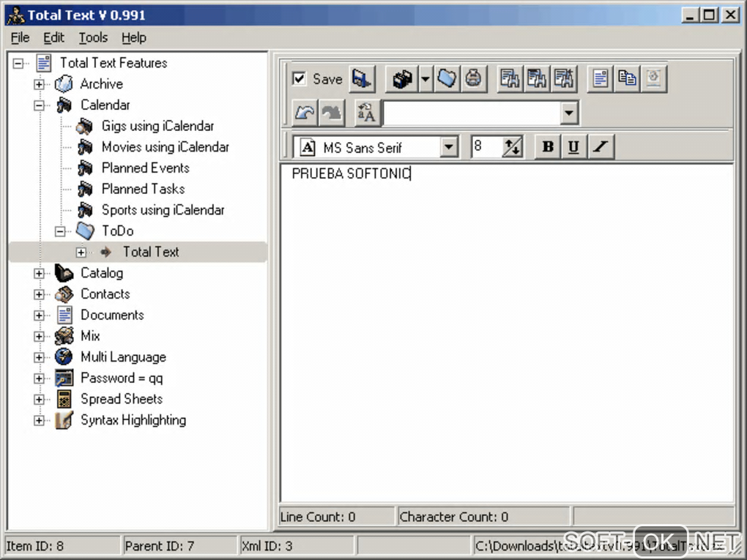Open the dropdown arrow beside black boxes icon
The image size is (747, 560).
(425, 78)
